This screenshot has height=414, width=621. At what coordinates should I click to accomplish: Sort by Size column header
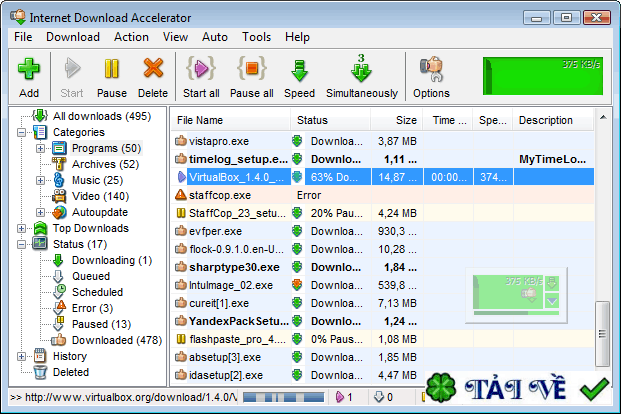tap(396, 120)
